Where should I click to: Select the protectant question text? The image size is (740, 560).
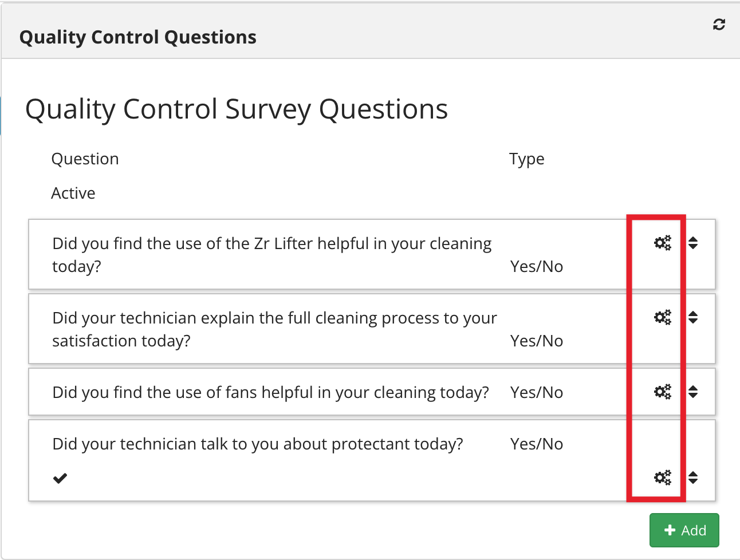[x=258, y=444]
